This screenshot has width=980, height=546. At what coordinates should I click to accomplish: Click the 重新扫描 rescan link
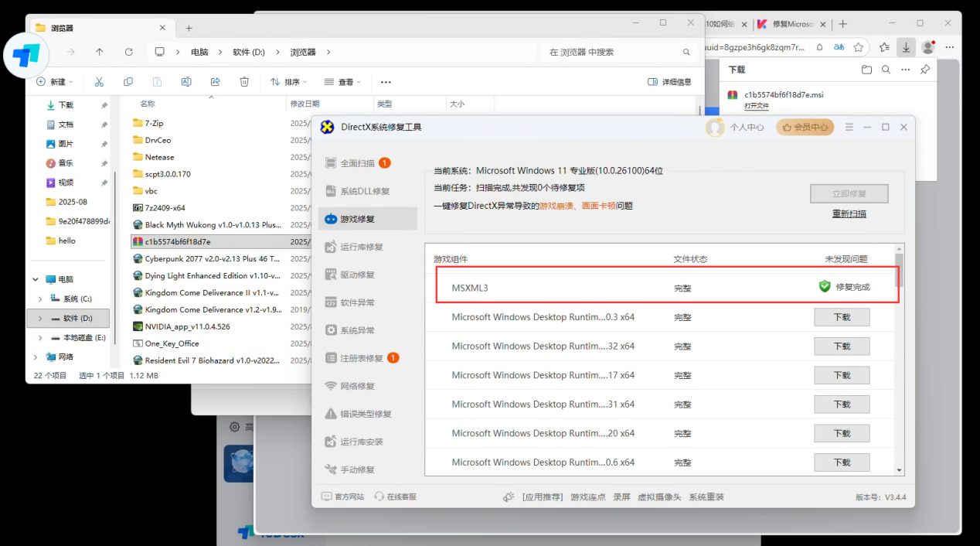click(x=849, y=213)
